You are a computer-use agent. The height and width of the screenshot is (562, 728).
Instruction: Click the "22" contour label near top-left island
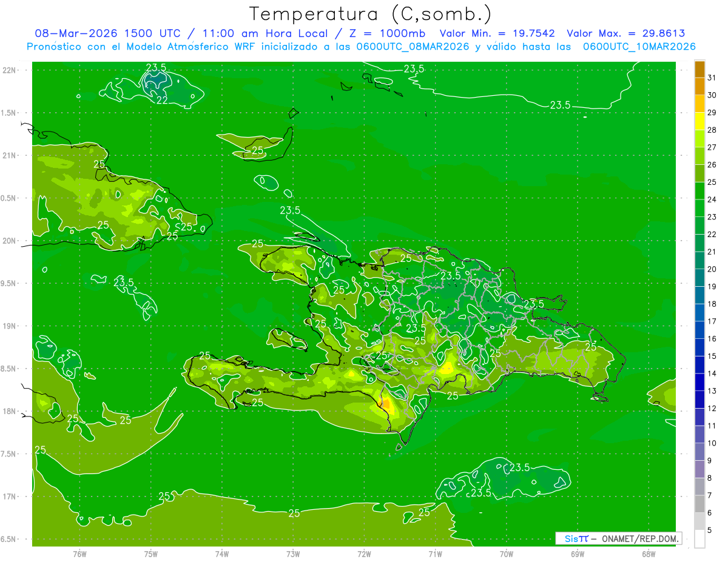point(162,100)
